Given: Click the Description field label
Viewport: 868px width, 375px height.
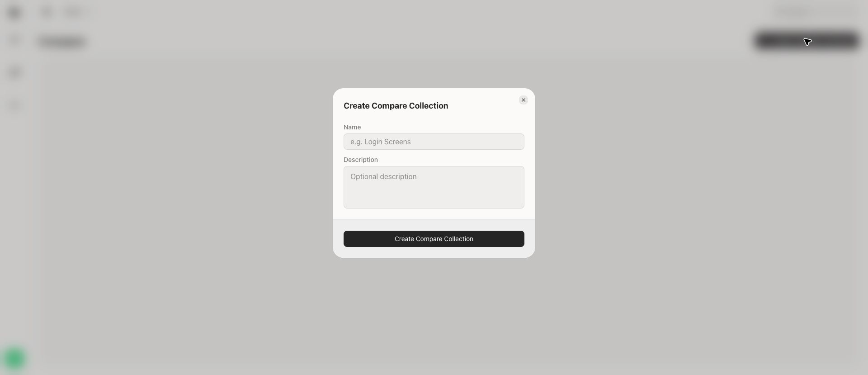Looking at the screenshot, I should 361,160.
